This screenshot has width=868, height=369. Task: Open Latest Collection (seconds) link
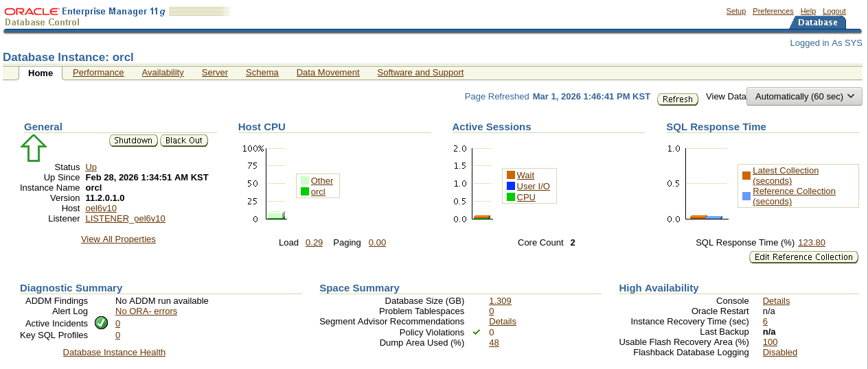point(786,176)
